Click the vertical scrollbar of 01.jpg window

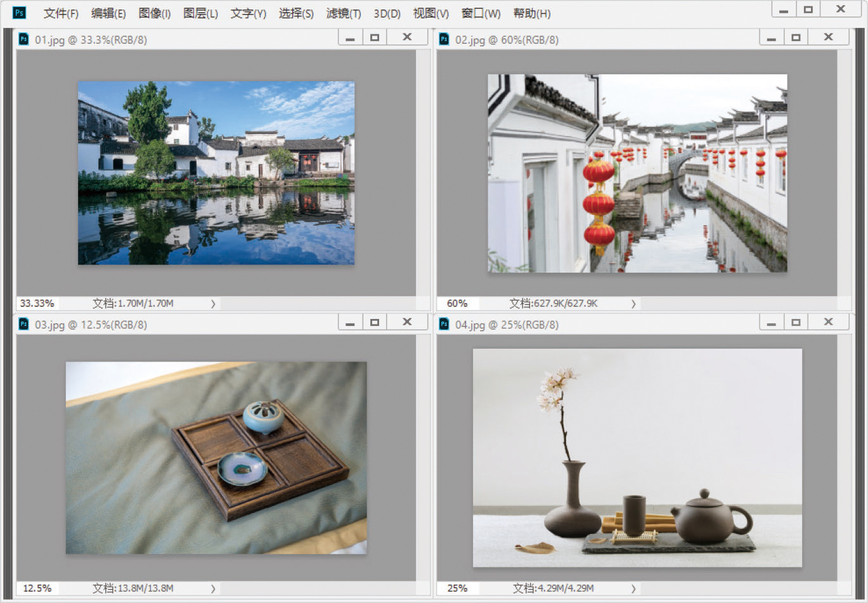423,172
